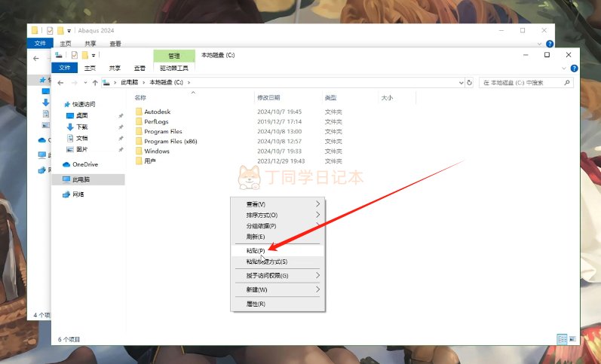Open 文件 tab in Abaqus 2024 window

[40, 43]
